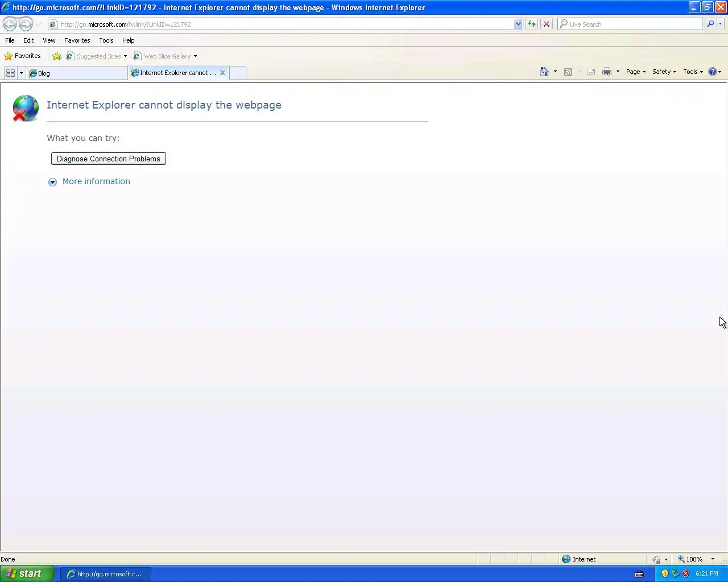Click the Web Slice Gallery page icon
The width and height of the screenshot is (728, 582).
[137, 56]
